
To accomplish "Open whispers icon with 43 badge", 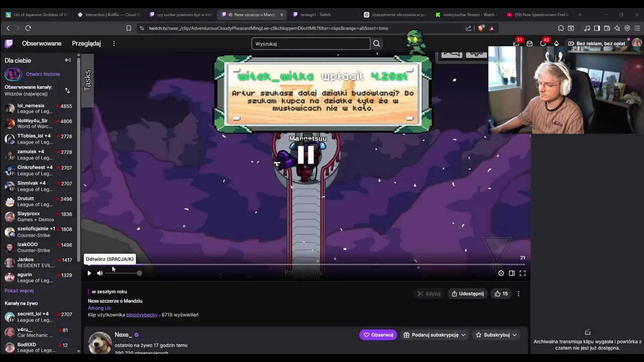I will pos(543,44).
